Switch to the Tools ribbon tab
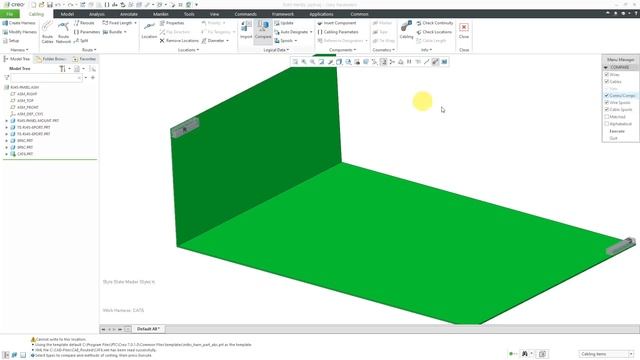This screenshot has height=360, width=640. [x=189, y=14]
